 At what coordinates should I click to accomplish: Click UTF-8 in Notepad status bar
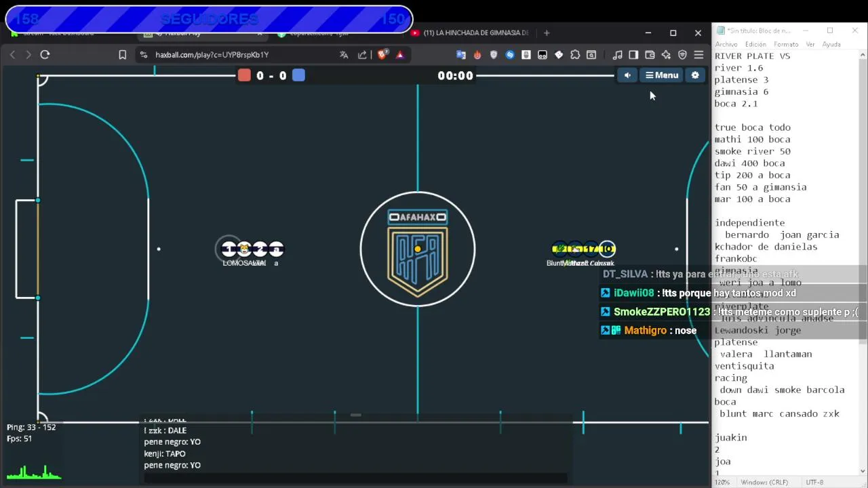[814, 482]
